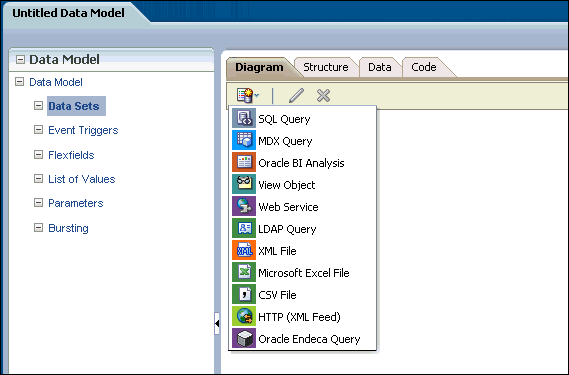The width and height of the screenshot is (569, 375).
Task: Open Event Triggers in the tree
Action: click(83, 130)
